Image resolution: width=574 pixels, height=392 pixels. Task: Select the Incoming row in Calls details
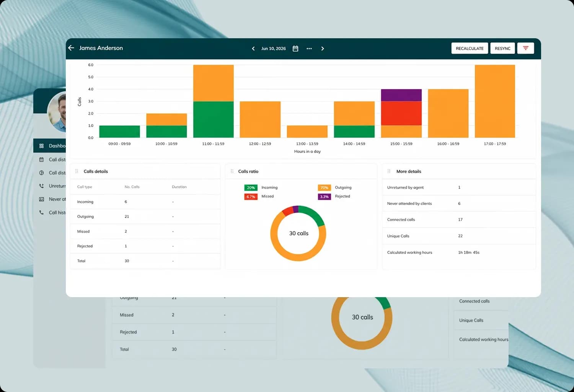[145, 202]
